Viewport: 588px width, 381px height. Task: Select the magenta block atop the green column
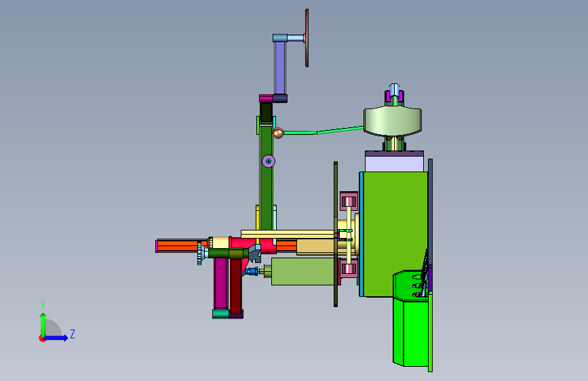pos(266,98)
